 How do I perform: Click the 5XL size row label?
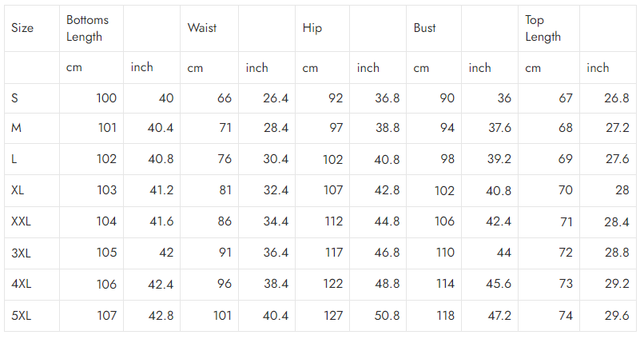[21, 315]
